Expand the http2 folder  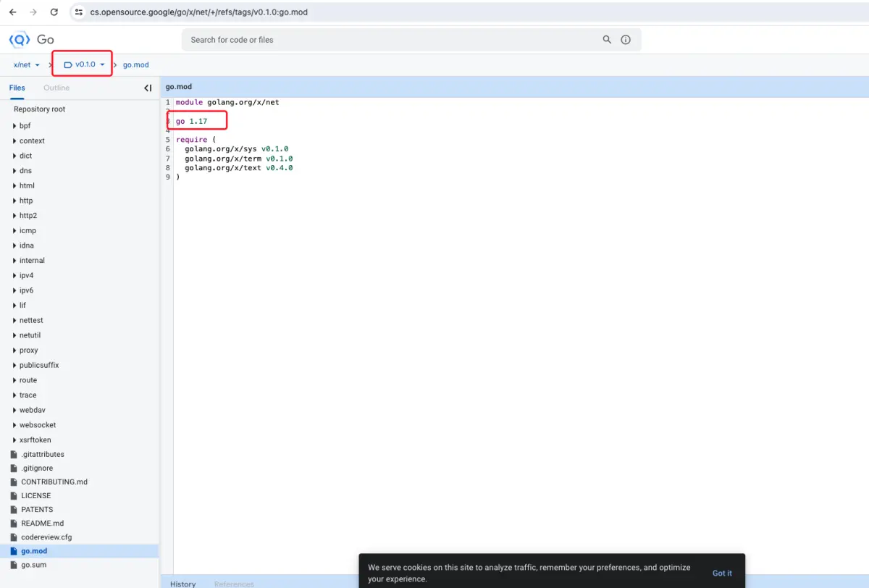[x=14, y=216]
